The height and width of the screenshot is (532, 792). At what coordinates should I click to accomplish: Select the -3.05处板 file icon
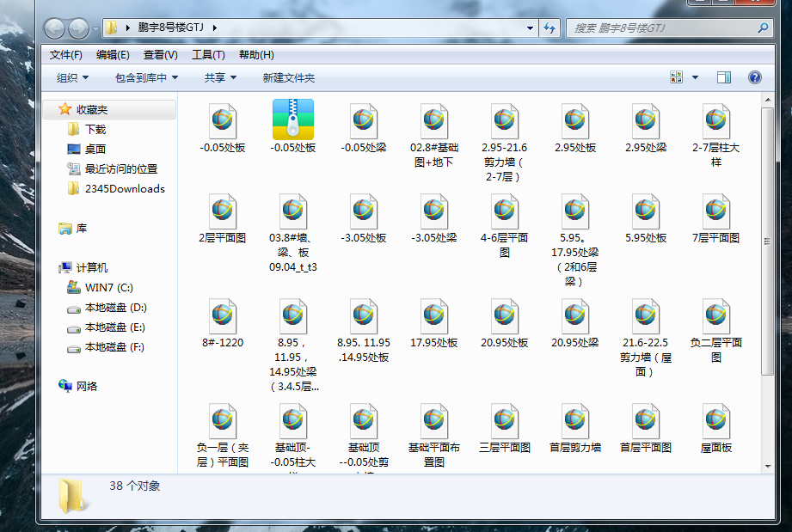point(364,211)
